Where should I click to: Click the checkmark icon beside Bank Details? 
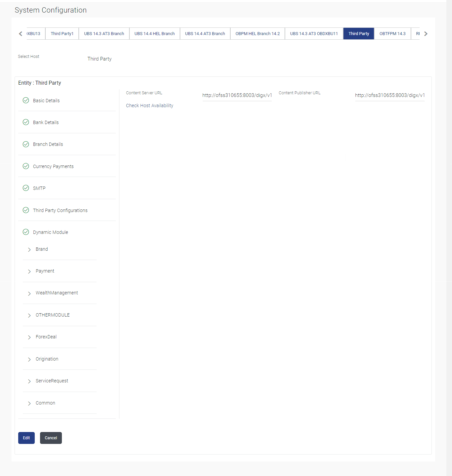tap(26, 122)
